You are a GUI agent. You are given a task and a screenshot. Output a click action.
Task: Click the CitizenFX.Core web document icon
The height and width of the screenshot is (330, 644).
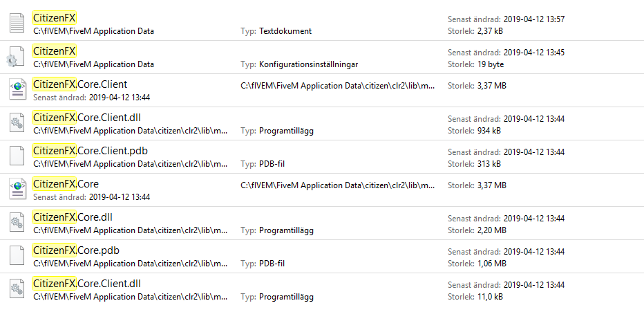coord(17,190)
